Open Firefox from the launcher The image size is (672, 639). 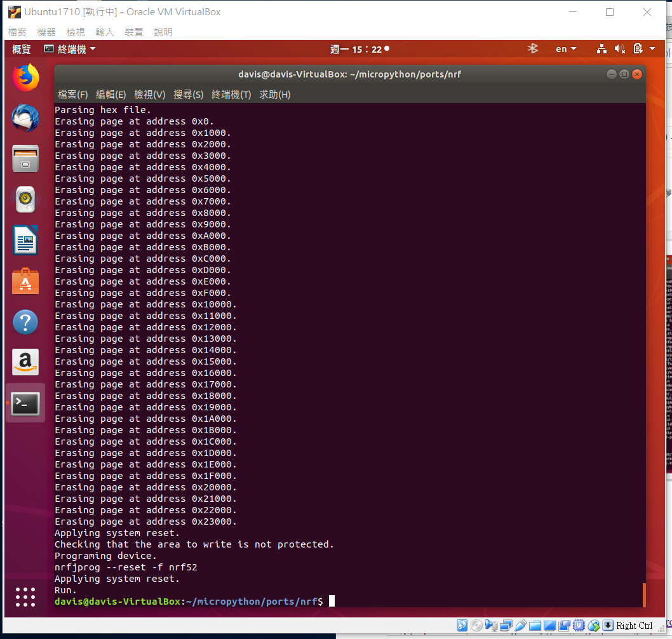pyautogui.click(x=25, y=79)
